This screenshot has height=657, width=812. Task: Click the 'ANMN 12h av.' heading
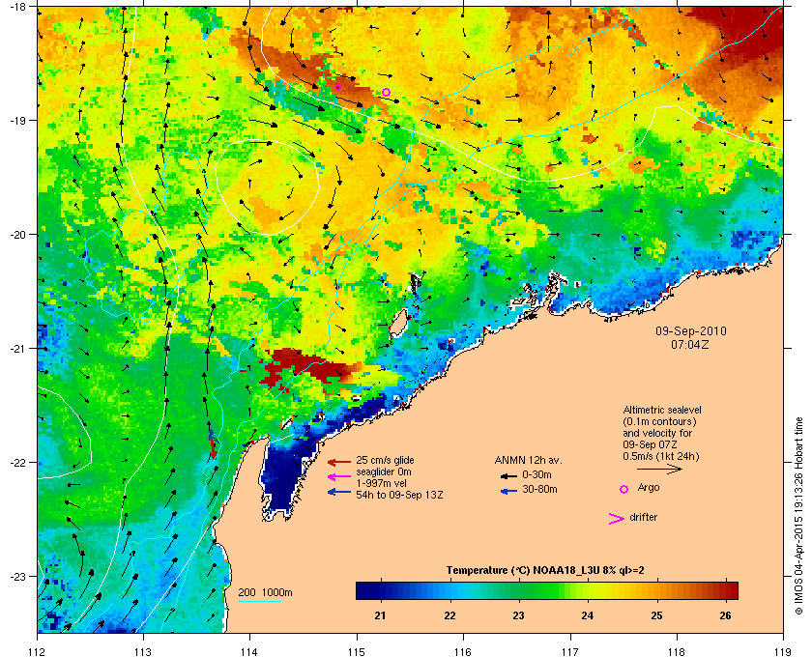point(528,460)
